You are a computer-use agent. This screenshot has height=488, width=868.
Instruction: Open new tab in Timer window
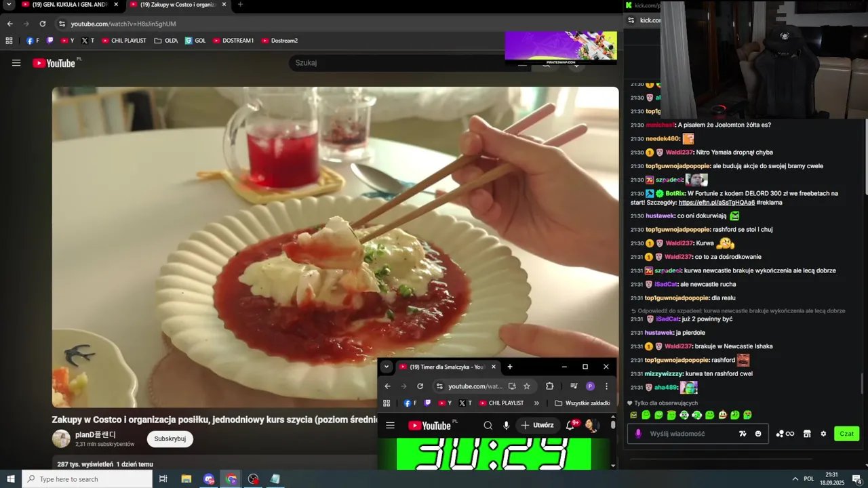coord(510,367)
